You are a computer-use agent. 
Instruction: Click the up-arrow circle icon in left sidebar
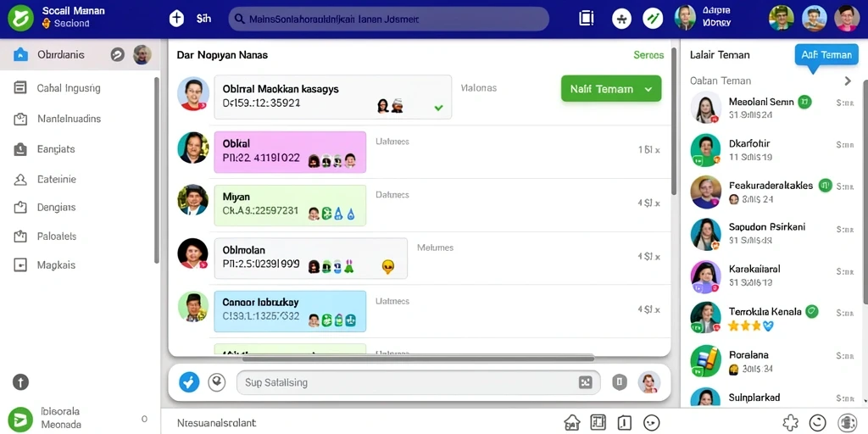coord(20,382)
